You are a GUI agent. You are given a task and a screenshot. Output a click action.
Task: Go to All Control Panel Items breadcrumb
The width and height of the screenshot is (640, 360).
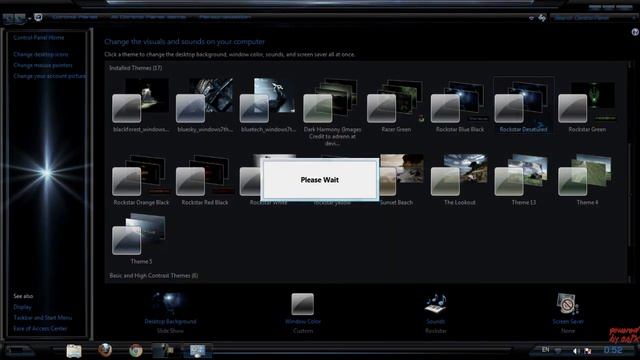coord(148,17)
